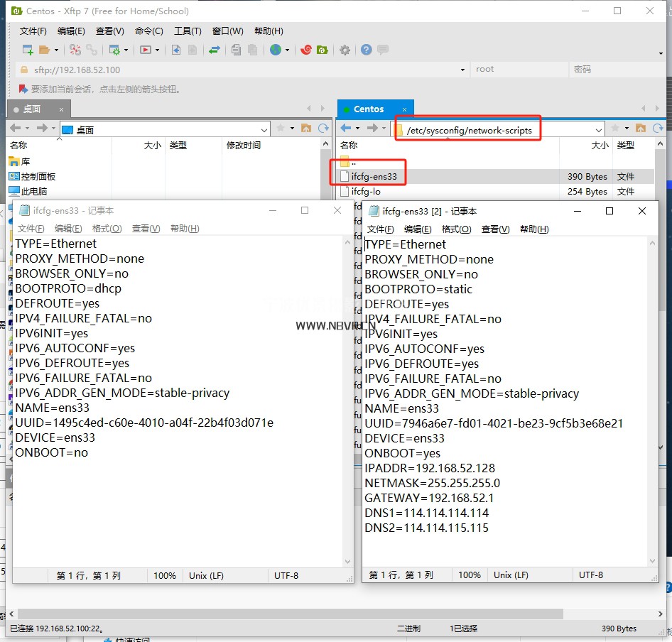Select 控制面板 in the local file list
The image size is (672, 642).
(x=38, y=176)
